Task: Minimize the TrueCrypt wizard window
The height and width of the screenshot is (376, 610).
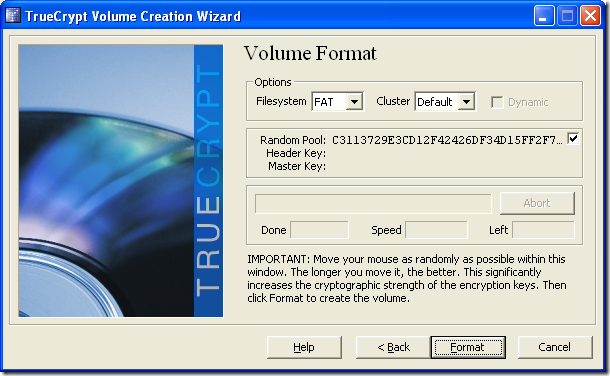Action: click(x=543, y=16)
